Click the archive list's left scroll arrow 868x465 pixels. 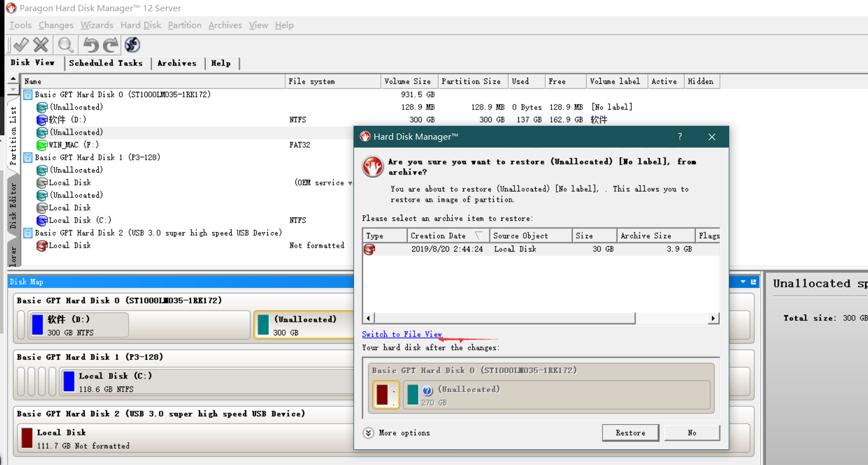tap(368, 318)
